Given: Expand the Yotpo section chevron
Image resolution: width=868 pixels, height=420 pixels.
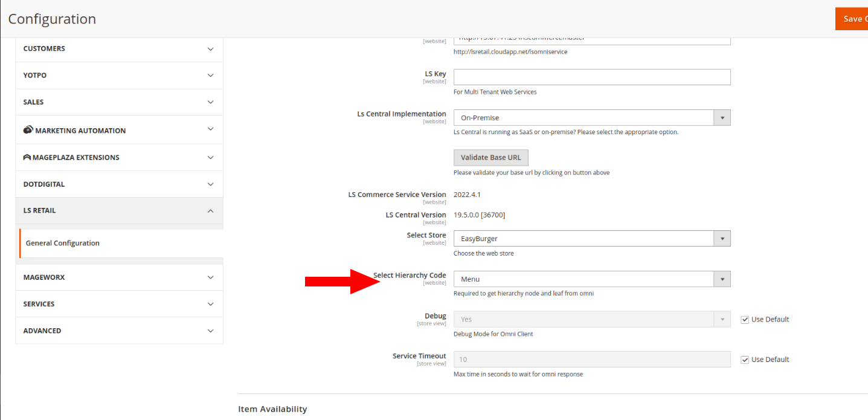Looking at the screenshot, I should pyautogui.click(x=210, y=76).
